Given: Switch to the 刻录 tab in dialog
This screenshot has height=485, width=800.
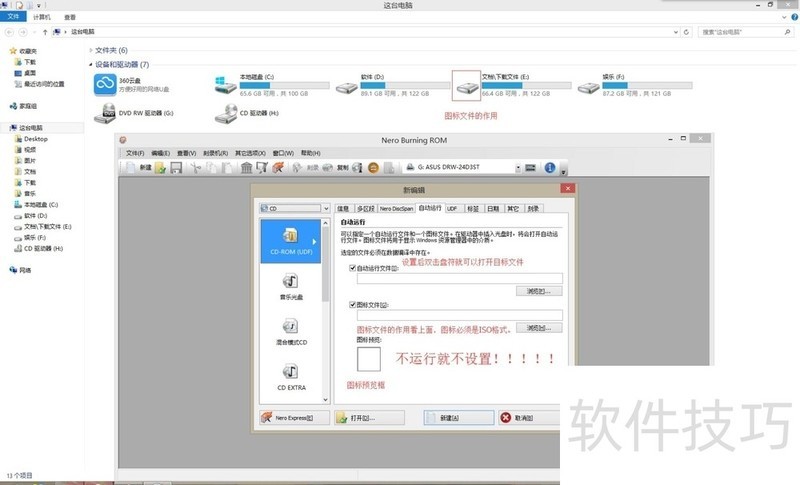Looking at the screenshot, I should pos(533,209).
